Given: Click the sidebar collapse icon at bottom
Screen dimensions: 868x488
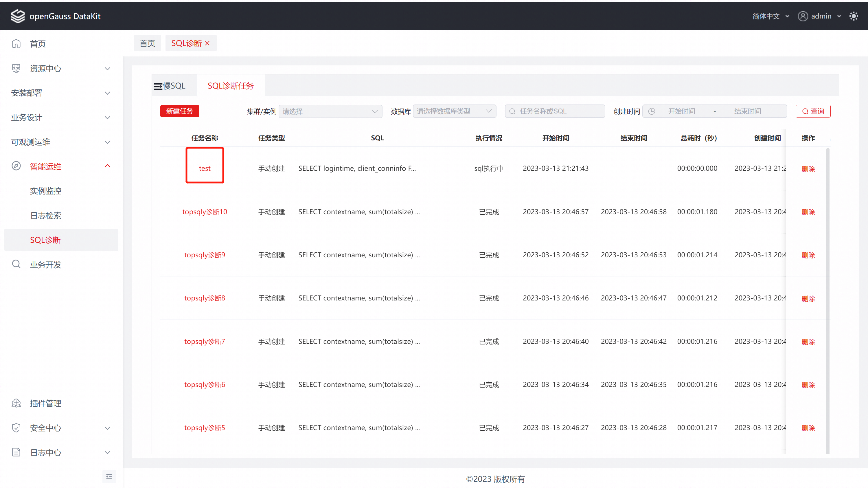Looking at the screenshot, I should click(x=109, y=476).
